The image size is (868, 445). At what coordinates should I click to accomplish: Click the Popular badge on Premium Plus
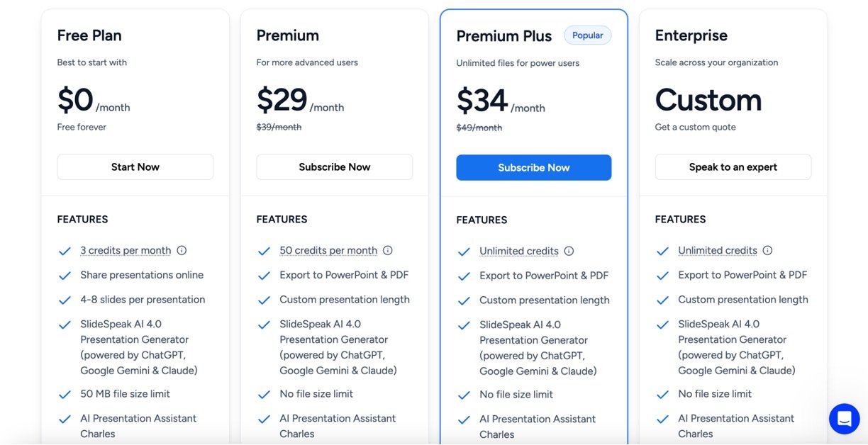point(587,35)
